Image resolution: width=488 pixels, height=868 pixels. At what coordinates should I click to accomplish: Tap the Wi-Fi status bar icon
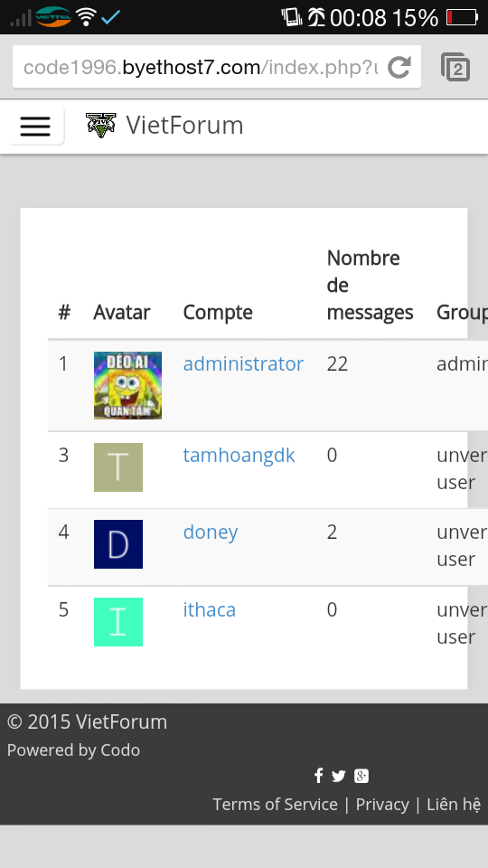(x=87, y=17)
